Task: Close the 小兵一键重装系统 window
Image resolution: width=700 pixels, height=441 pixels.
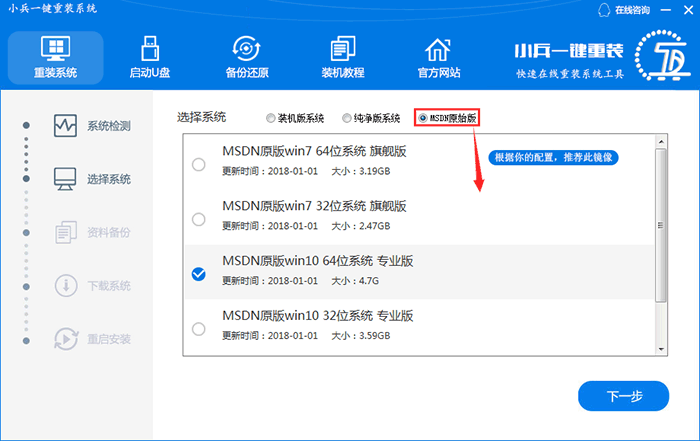Action: (x=688, y=10)
